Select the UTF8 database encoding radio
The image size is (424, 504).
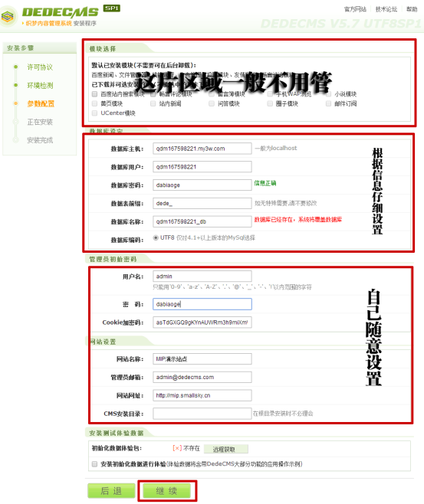pos(156,238)
